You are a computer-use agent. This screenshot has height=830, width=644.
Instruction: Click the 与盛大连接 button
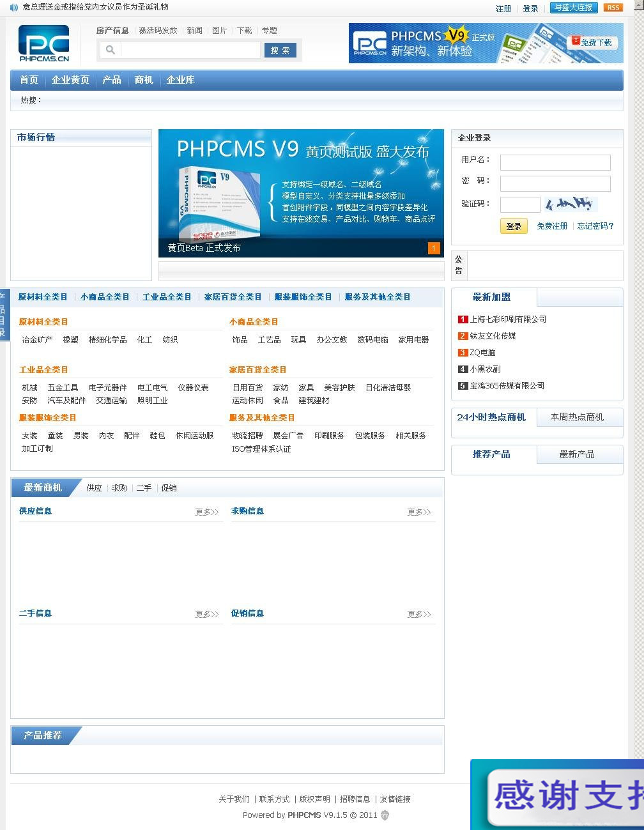tap(574, 8)
